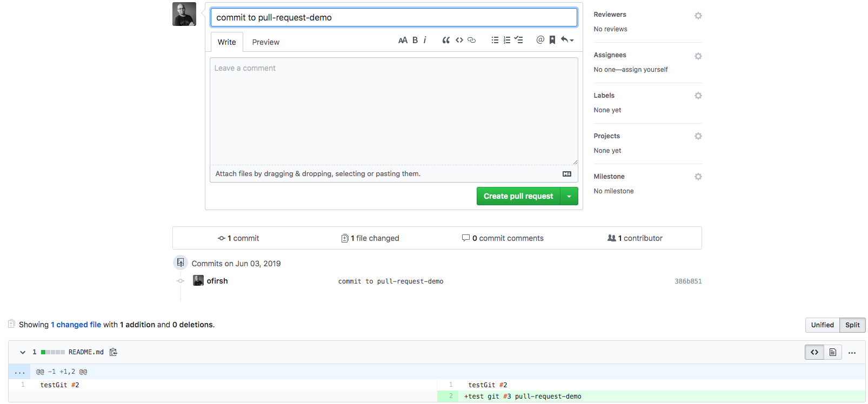Open the 1 changed file link
The width and height of the screenshot is (868, 404).
click(76, 325)
